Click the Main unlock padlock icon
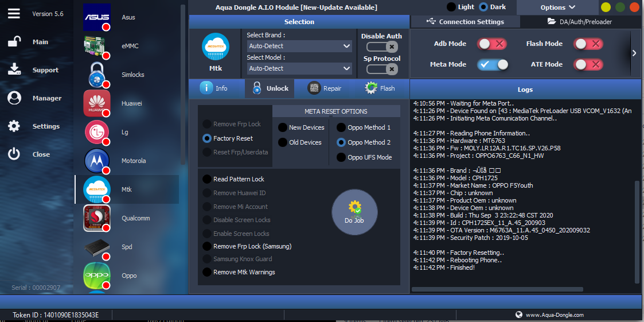644x322 pixels. coord(14,42)
